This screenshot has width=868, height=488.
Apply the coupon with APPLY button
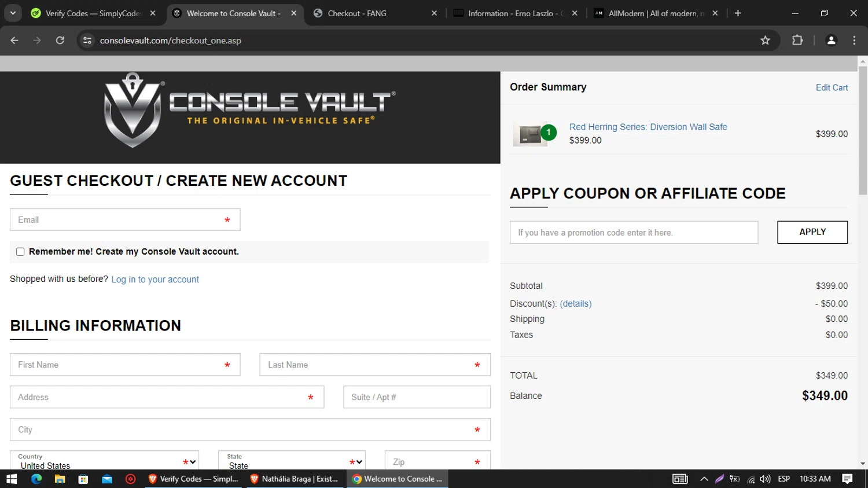(x=812, y=232)
